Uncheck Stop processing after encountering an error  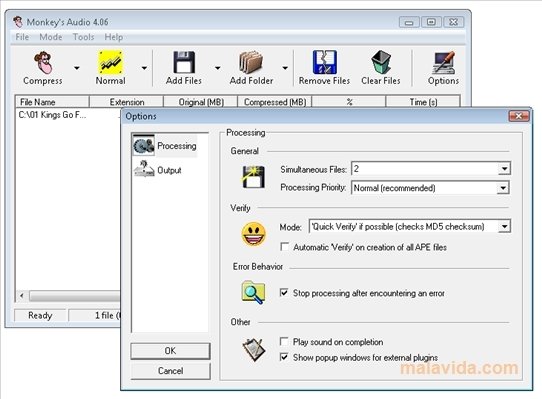click(284, 293)
